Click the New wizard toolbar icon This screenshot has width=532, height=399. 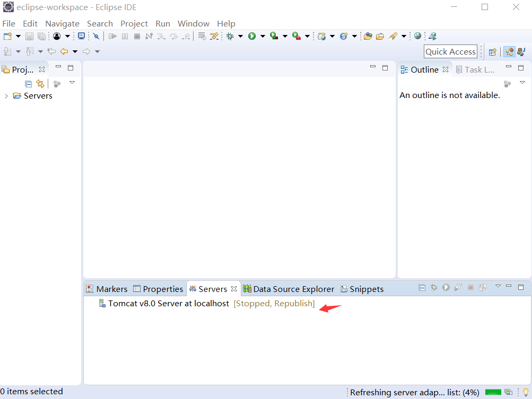(x=7, y=36)
